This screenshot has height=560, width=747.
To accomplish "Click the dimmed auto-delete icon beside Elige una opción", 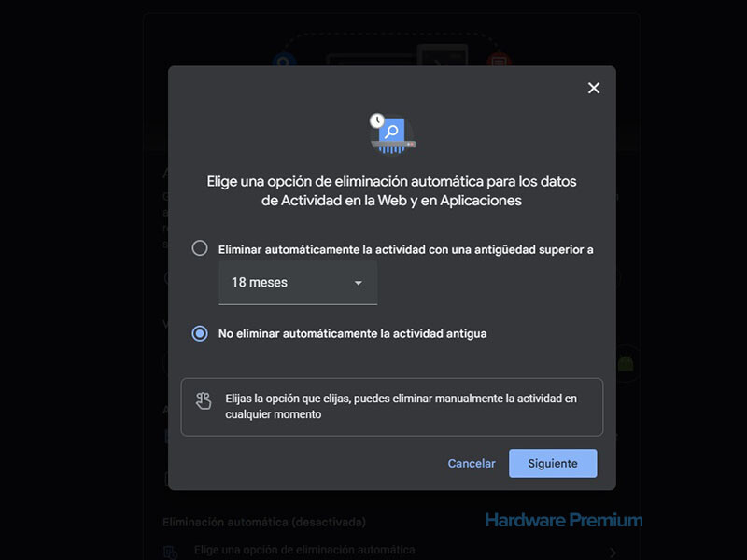I will [x=170, y=552].
